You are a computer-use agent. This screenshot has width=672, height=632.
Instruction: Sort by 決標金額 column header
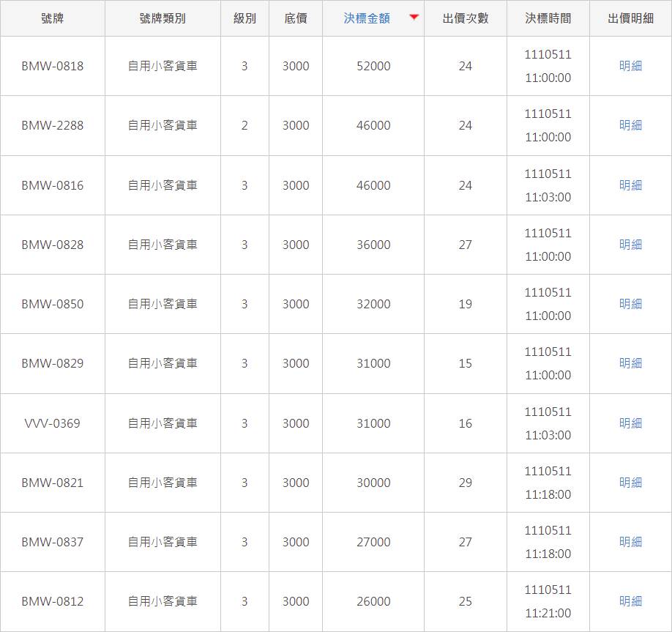coord(367,18)
